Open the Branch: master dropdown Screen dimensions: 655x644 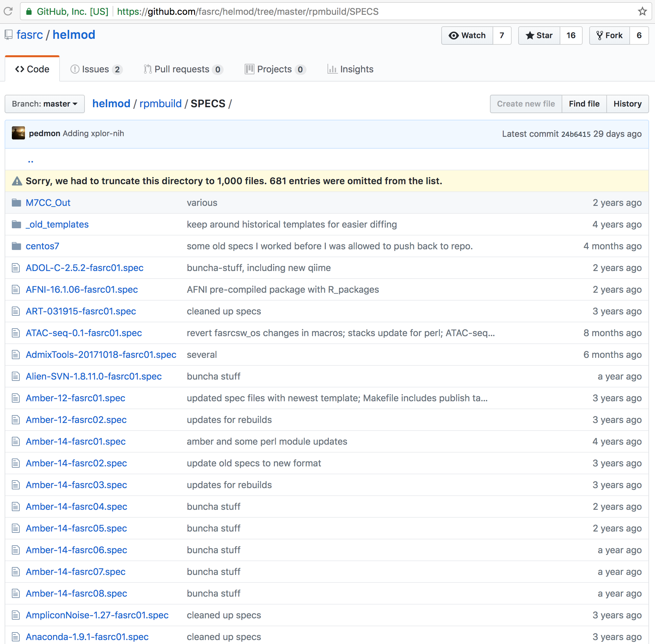click(x=45, y=104)
